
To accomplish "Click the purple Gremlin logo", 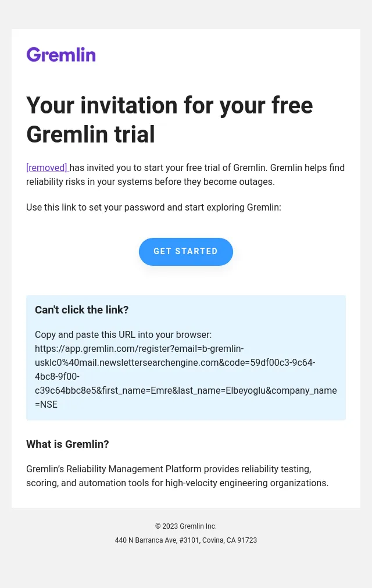I will pyautogui.click(x=61, y=55).
